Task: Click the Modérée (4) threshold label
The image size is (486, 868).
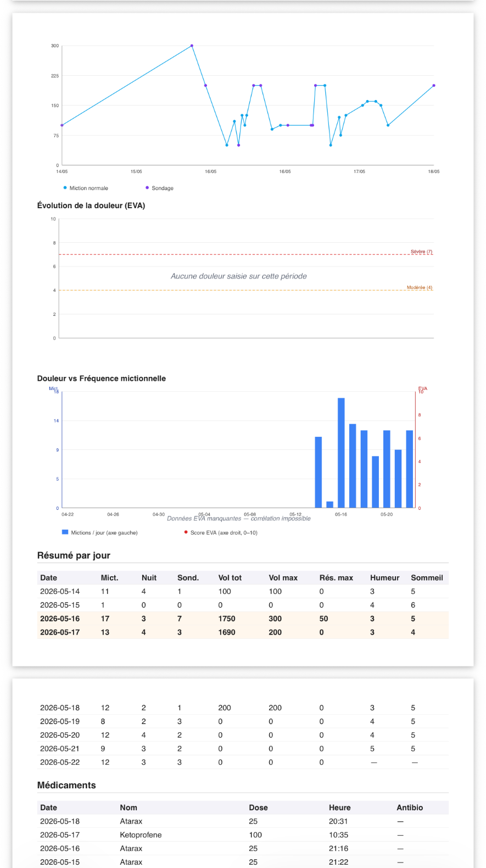Action: coord(420,287)
